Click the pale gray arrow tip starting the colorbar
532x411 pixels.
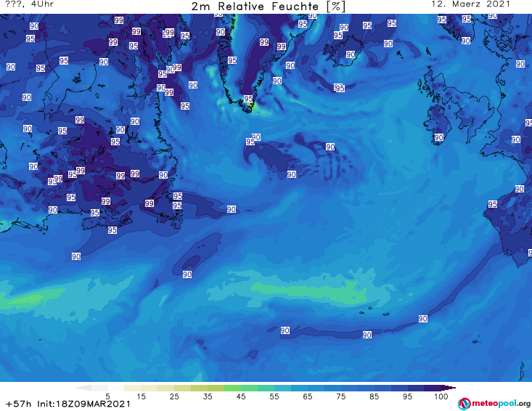click(x=83, y=388)
